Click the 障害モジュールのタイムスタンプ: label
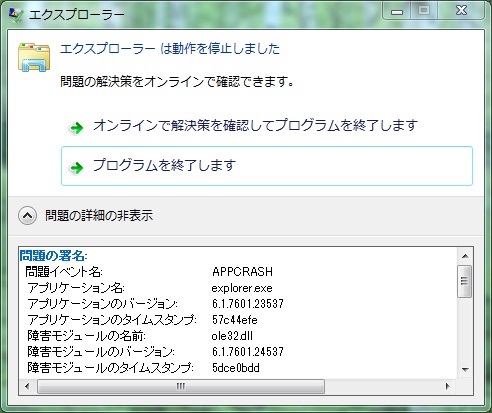492x413 pixels. pyautogui.click(x=110, y=368)
